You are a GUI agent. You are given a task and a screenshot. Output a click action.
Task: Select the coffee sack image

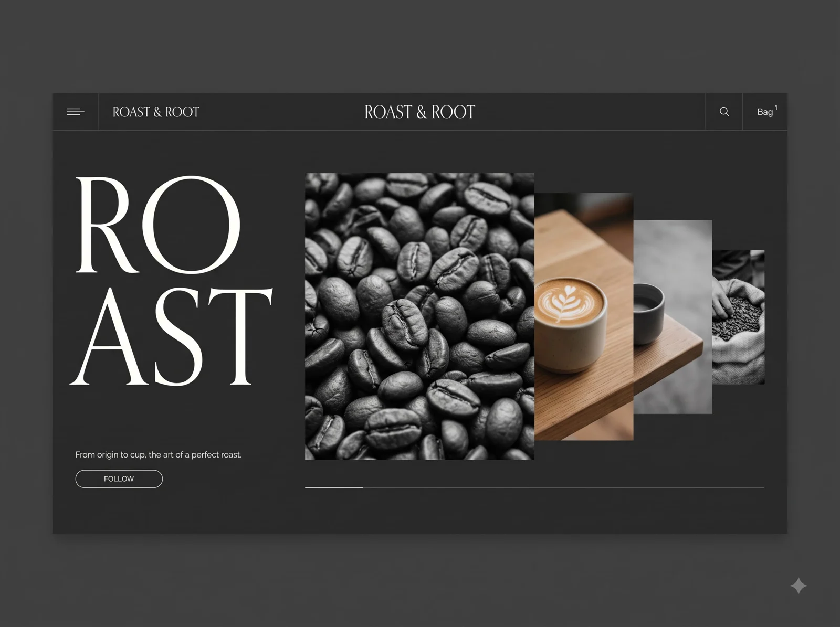tap(738, 317)
